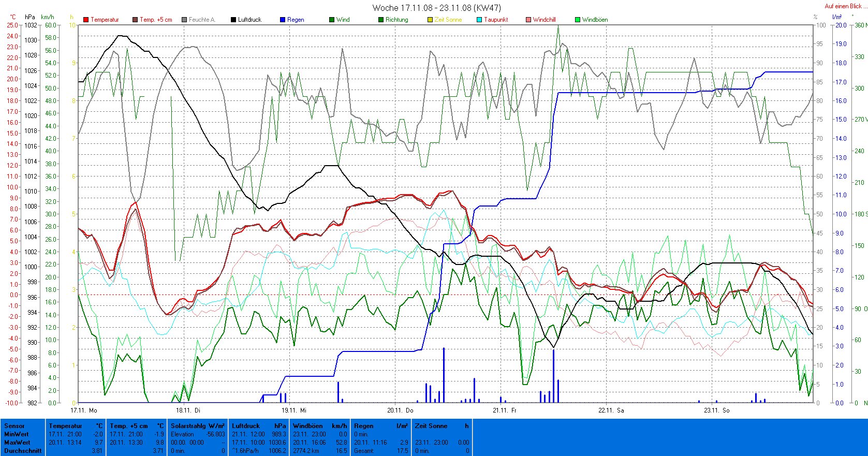Click the '17.11. Mo' date axis label
Viewport: 868px width, 456px height.
pos(84,410)
